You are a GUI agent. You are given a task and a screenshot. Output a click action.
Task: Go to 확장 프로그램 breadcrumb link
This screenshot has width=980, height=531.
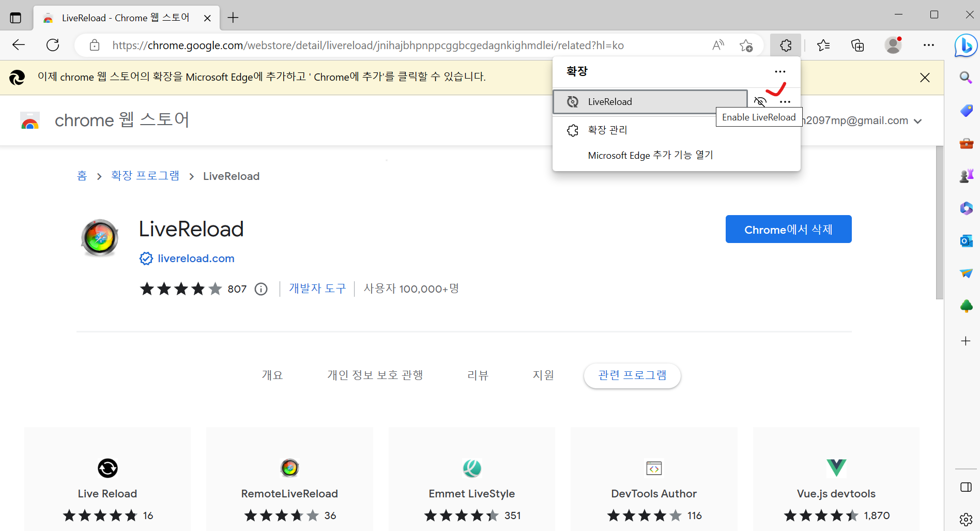pos(145,176)
